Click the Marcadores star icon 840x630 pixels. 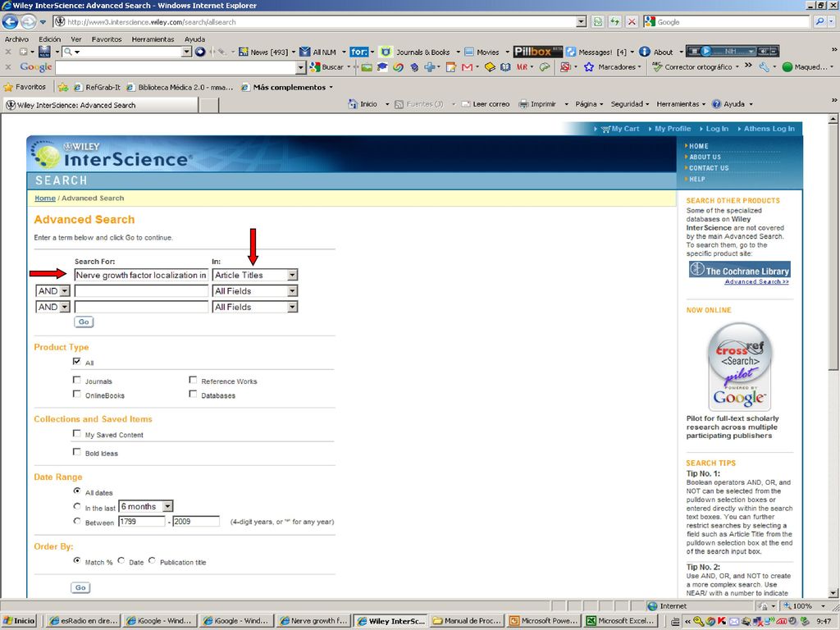(x=589, y=67)
